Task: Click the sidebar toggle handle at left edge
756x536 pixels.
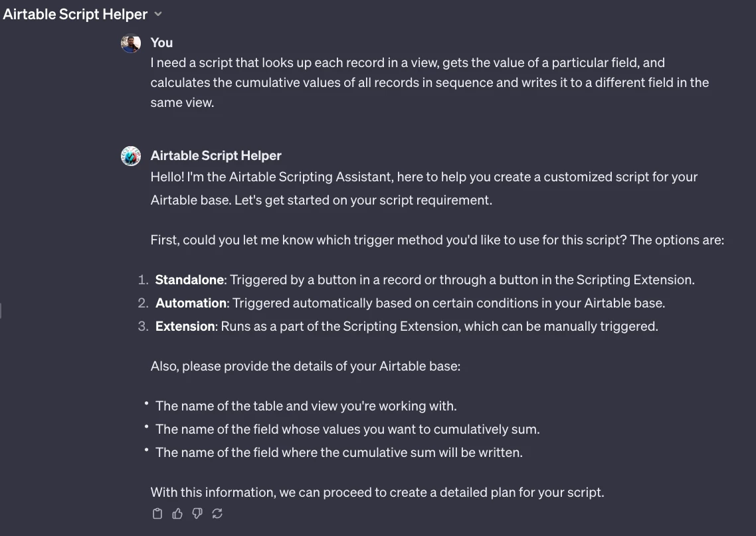Action: pos(1,311)
